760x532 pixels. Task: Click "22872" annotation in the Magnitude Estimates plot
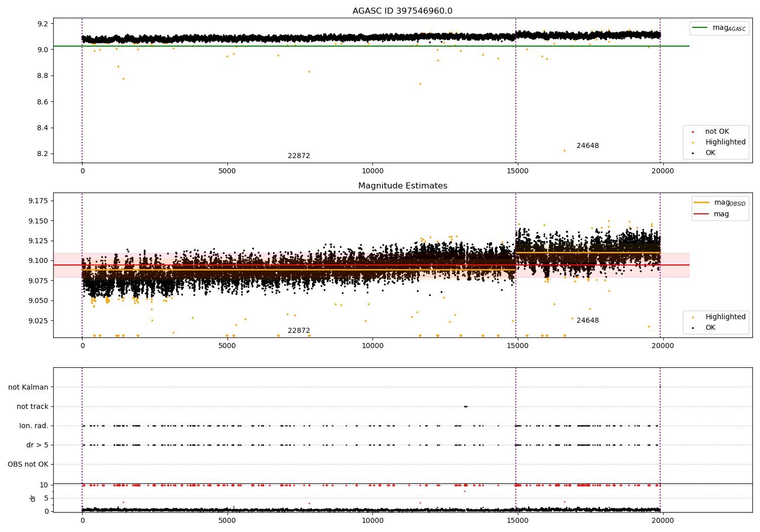pyautogui.click(x=299, y=331)
